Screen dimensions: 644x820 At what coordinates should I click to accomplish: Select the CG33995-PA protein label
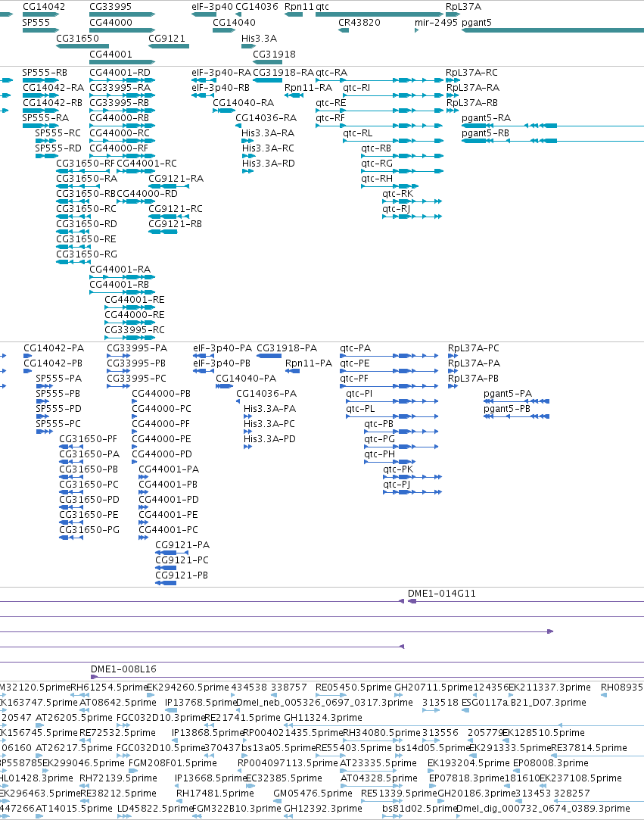pos(137,348)
